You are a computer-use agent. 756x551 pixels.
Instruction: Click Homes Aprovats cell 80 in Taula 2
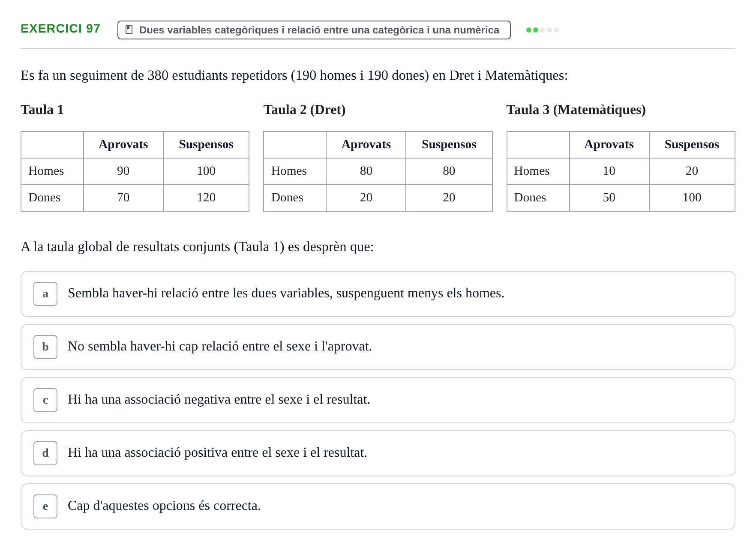tap(366, 171)
